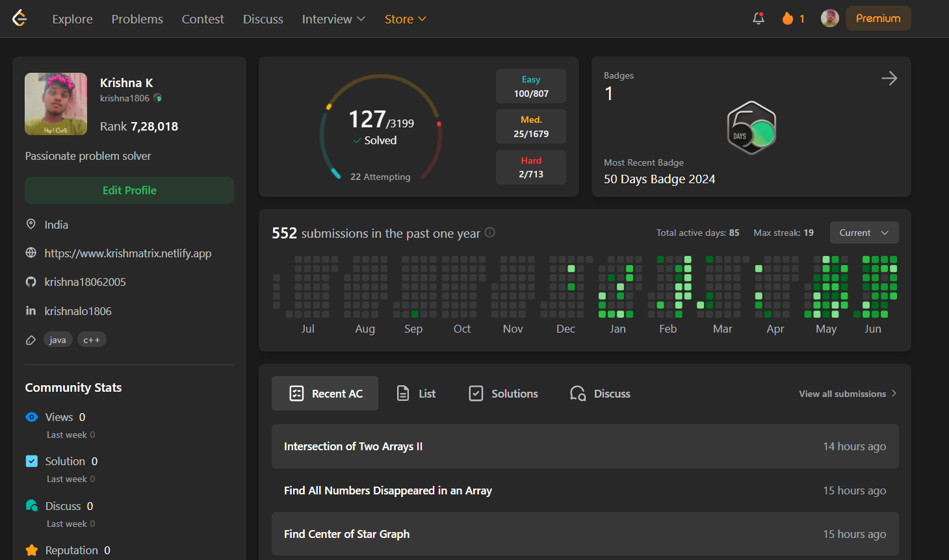Click the profile picture thumbnail

pyautogui.click(x=56, y=104)
